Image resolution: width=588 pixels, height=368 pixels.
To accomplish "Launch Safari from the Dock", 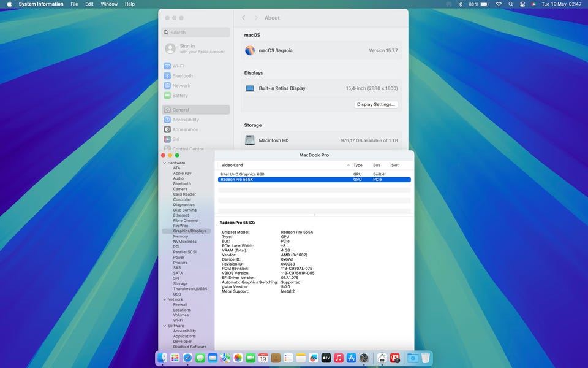I will 187,358.
